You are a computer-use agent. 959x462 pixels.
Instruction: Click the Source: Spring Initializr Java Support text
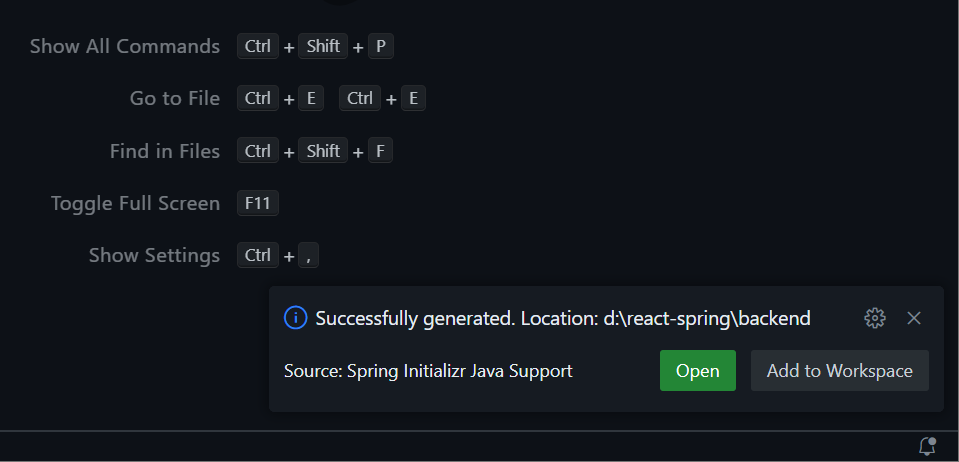tap(428, 371)
